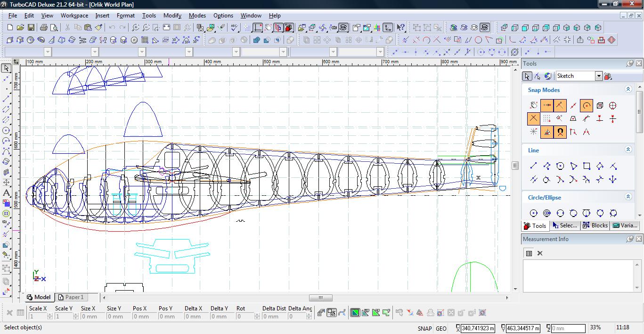The image size is (644, 334).
Task: Collapse the Snap Modes section
Action: (628, 89)
